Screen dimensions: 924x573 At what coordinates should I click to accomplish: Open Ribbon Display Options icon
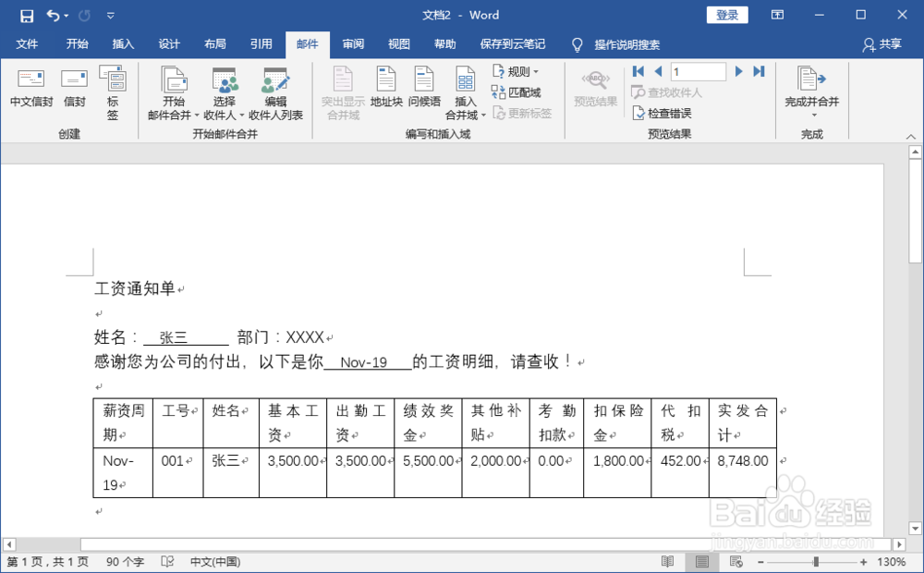click(x=777, y=15)
